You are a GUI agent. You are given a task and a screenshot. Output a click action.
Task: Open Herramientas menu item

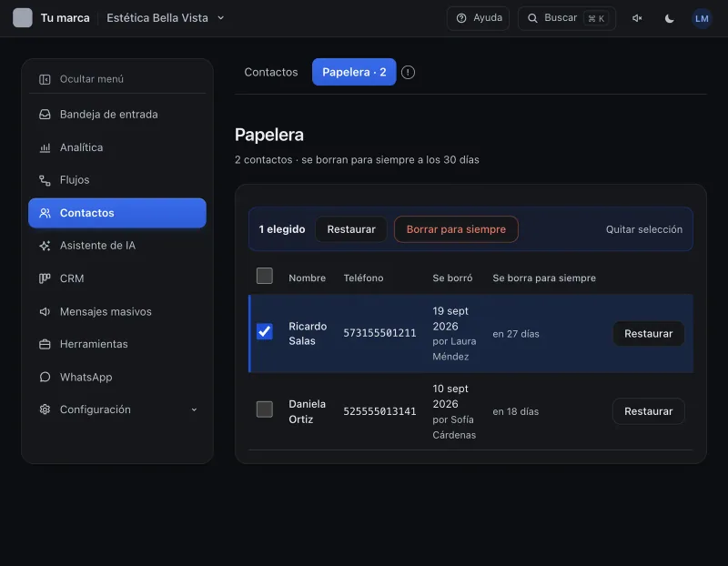[x=117, y=344]
